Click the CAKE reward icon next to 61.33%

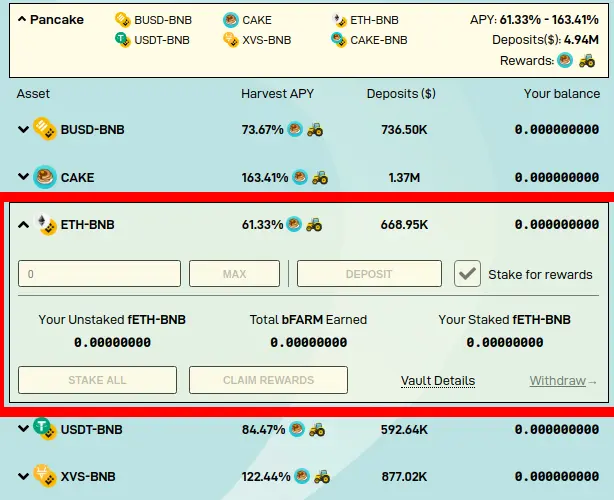pyautogui.click(x=294, y=224)
